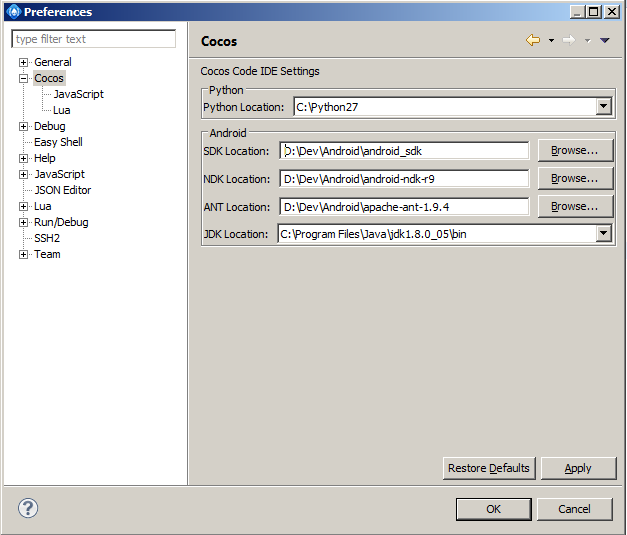The height and width of the screenshot is (535, 627).
Task: Open the JDK Location dropdown
Action: (603, 234)
